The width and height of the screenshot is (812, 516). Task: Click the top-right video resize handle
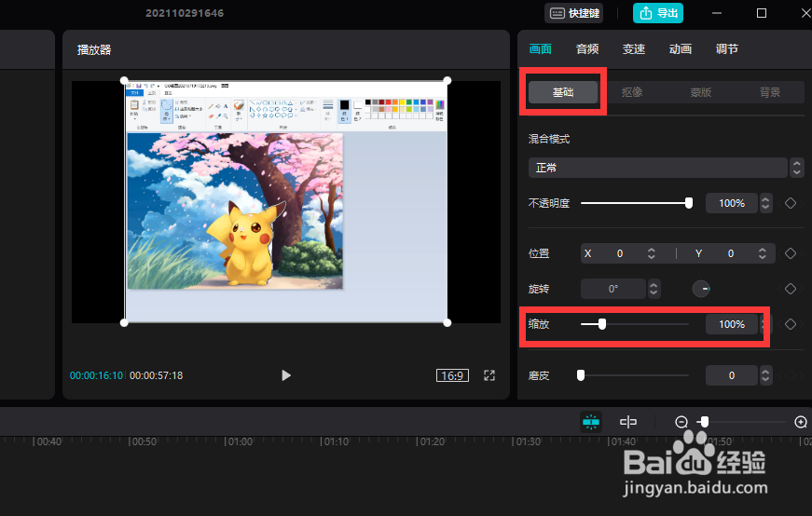tap(447, 81)
